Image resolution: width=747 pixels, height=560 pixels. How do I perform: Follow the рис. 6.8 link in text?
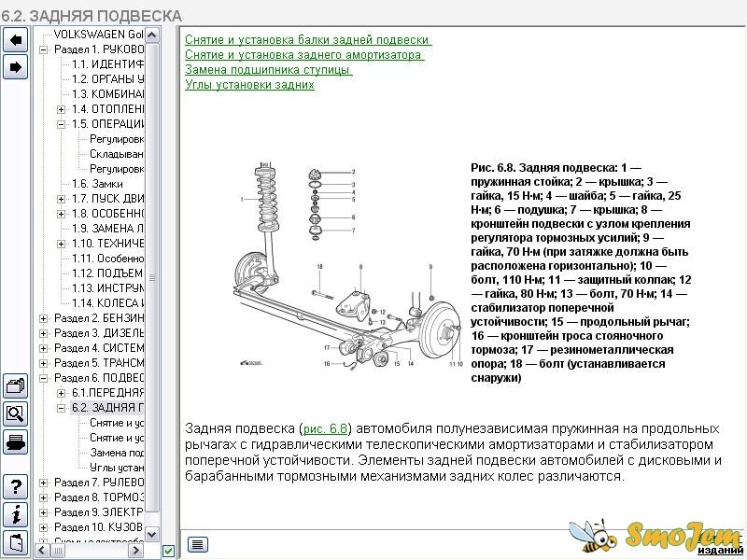pyautogui.click(x=325, y=428)
